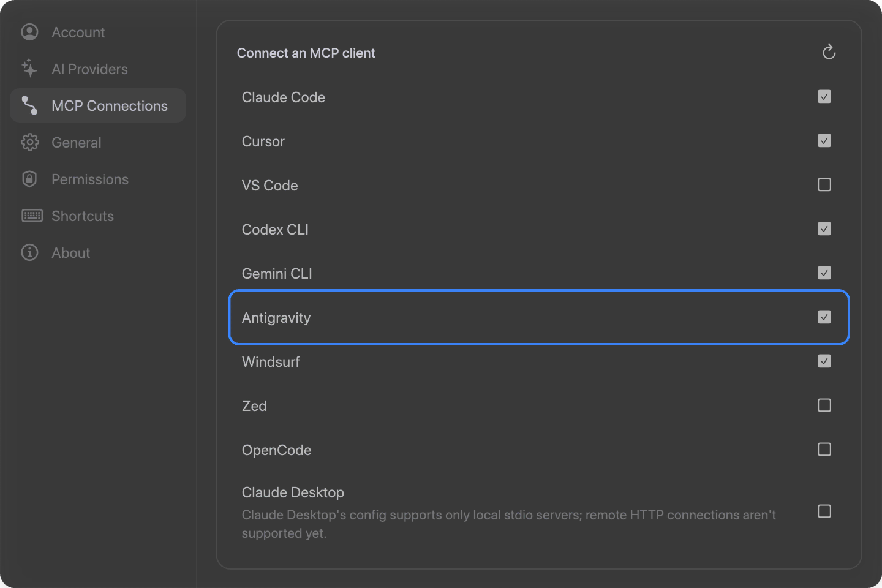Click the 'Zed' client label
This screenshot has height=588, width=882.
tap(254, 406)
